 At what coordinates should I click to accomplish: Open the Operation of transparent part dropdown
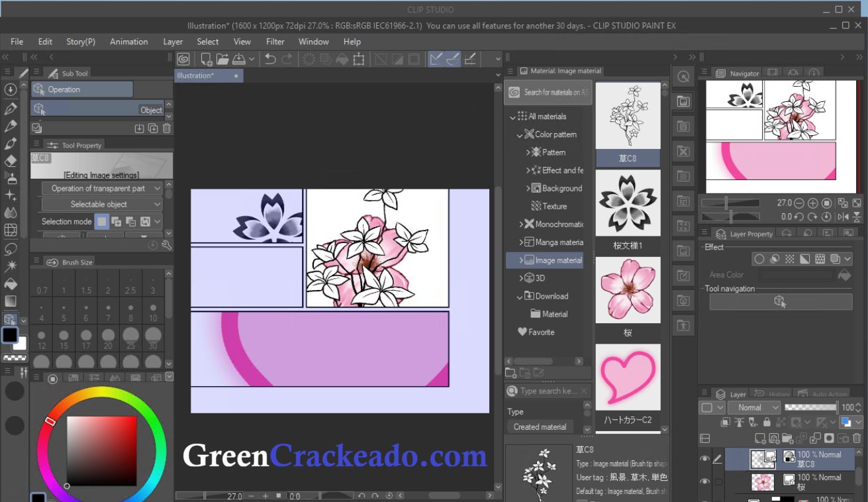[101, 188]
